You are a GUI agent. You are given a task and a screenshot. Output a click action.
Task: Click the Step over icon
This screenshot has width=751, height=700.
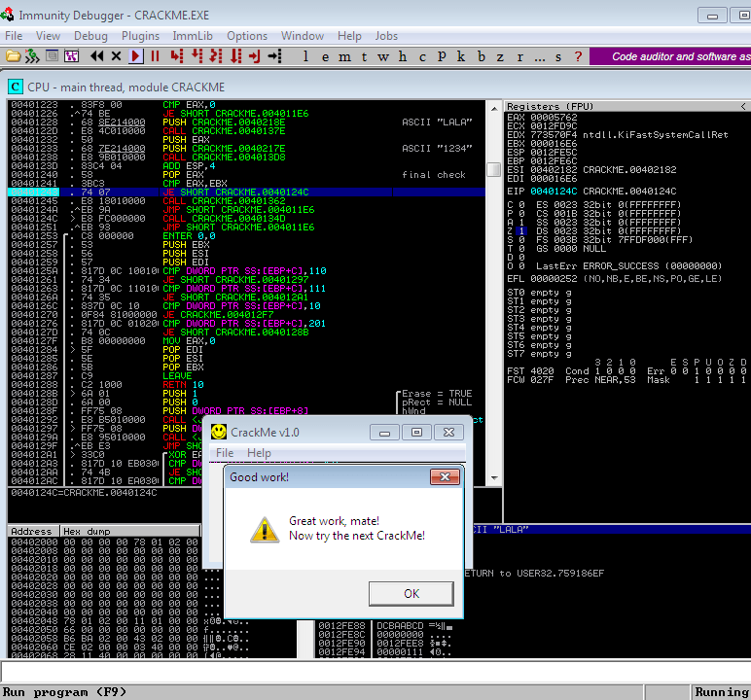tap(197, 56)
